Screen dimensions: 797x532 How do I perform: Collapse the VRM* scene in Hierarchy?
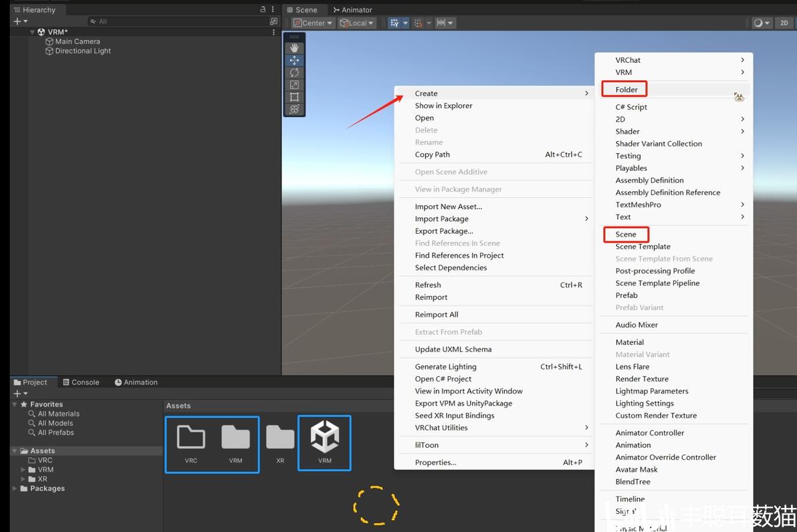(x=33, y=32)
